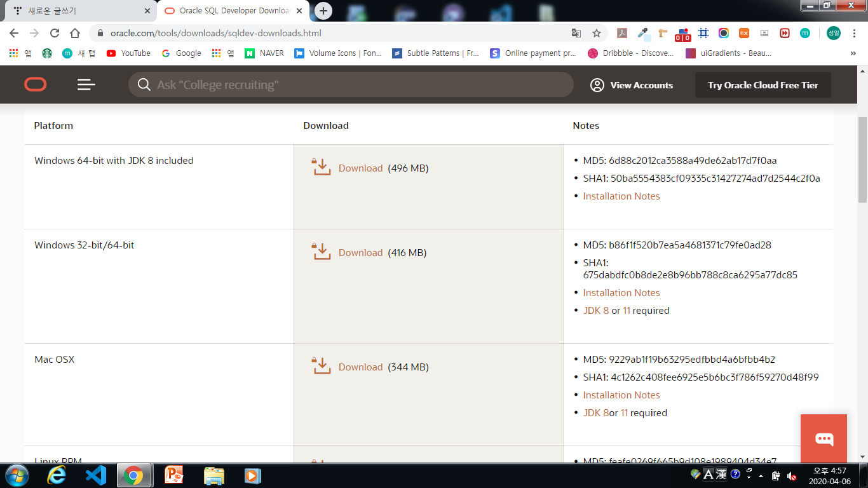Click JDK 8 link in Windows 32-bit/64-bit notes
Screen dimensions: 868x488
596,311
